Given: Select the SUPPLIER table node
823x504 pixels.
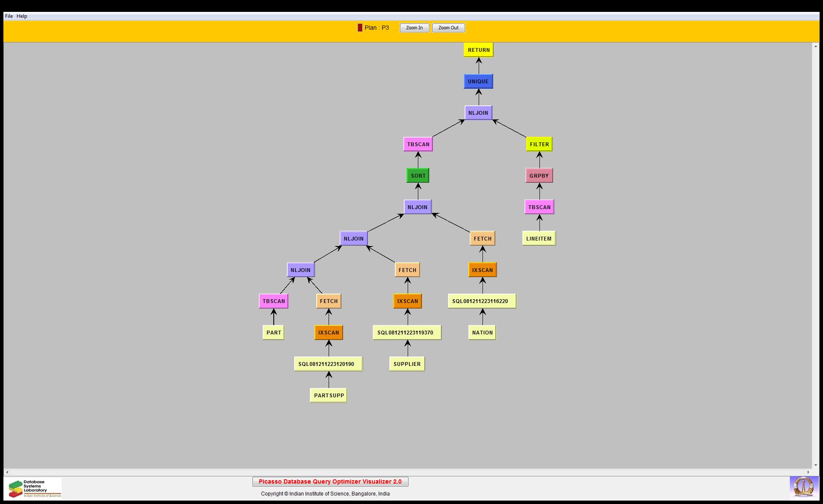Looking at the screenshot, I should coord(407,364).
